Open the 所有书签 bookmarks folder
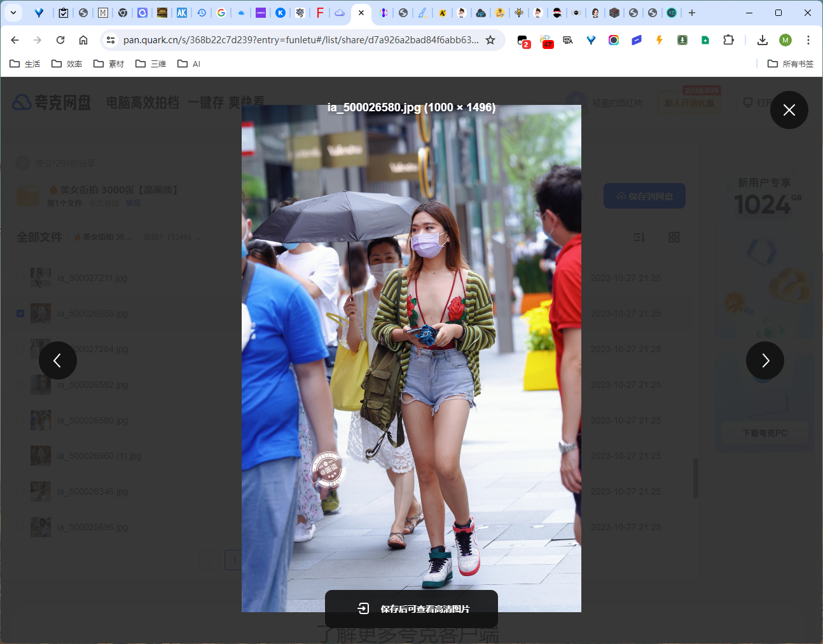The image size is (823, 644). pyautogui.click(x=791, y=64)
